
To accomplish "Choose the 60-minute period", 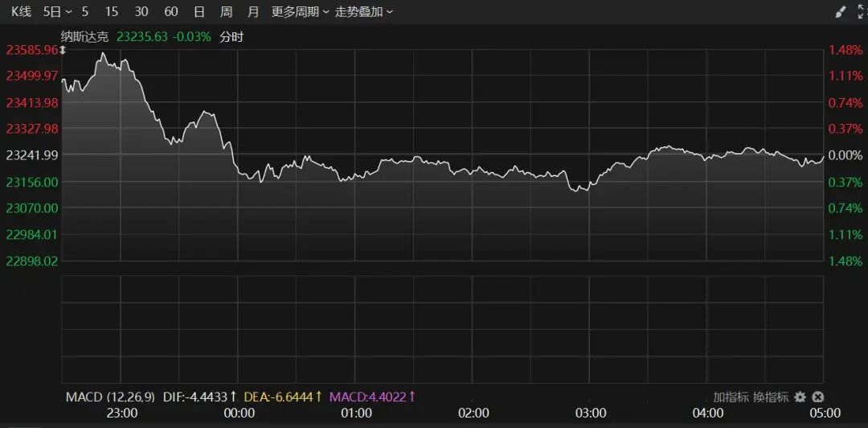I will (170, 12).
